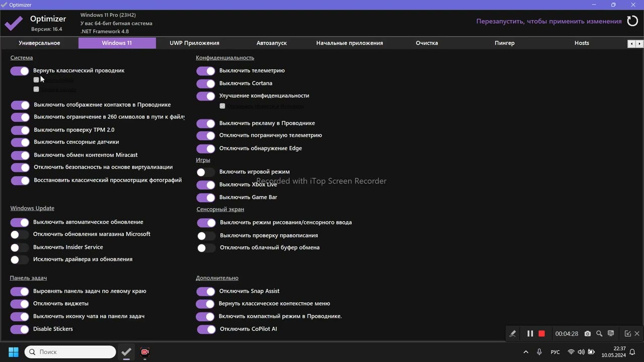
Task: Open the notifications bell
Action: point(633,352)
